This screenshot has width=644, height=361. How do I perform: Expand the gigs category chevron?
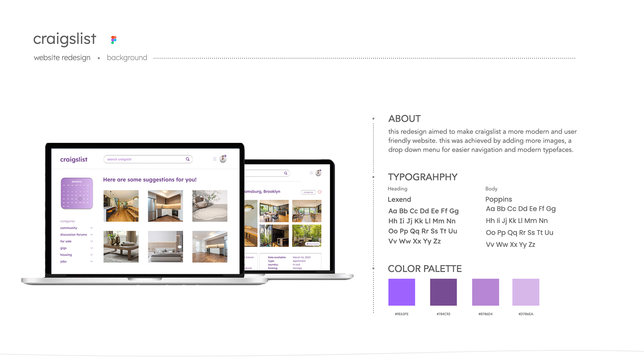[x=92, y=248]
